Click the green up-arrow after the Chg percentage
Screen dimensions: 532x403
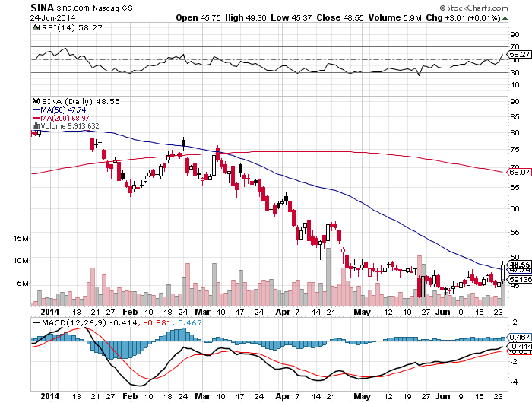tap(505, 18)
